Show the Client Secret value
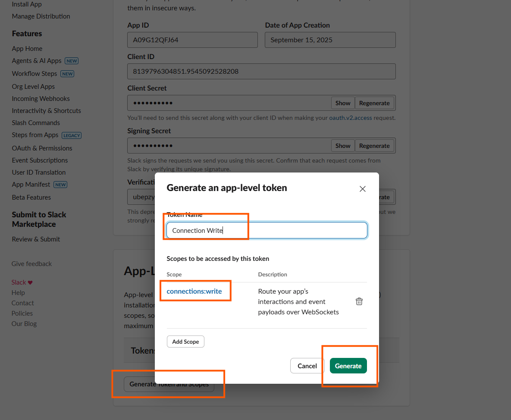The image size is (511, 420). 343,103
